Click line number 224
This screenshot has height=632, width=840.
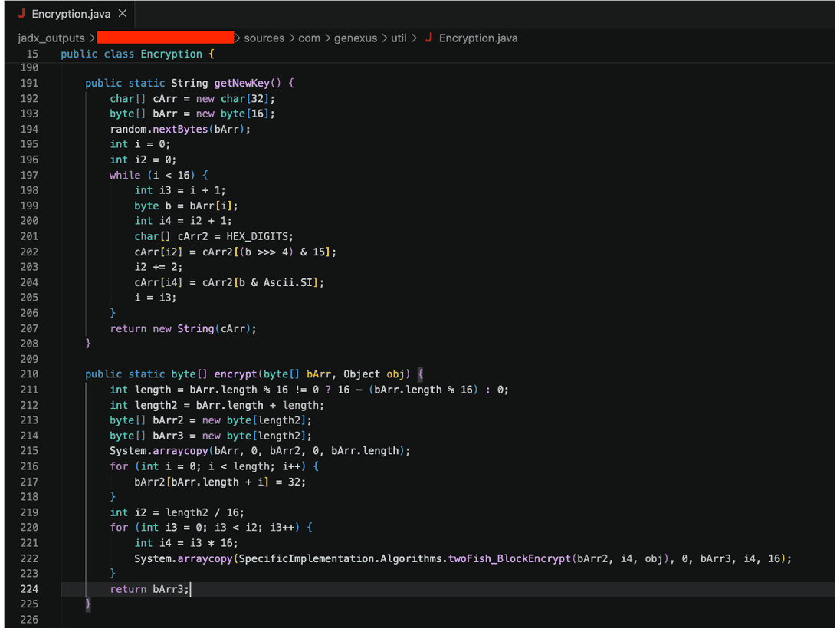[x=29, y=589]
